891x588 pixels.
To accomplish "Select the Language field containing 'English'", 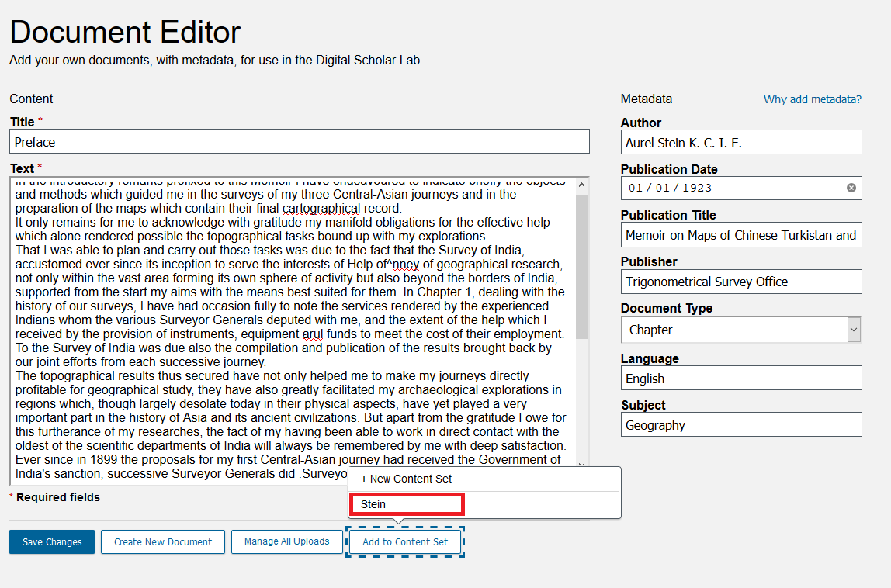I will 740,378.
